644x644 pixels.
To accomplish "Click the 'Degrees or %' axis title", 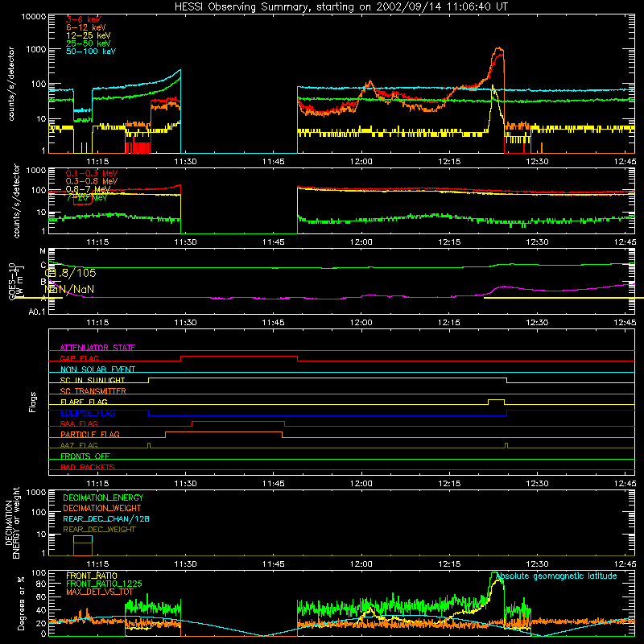I will [x=21, y=603].
